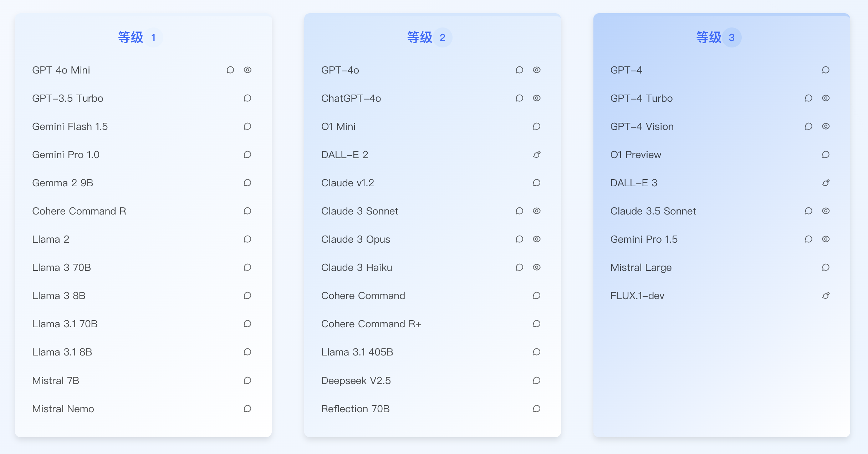Click the eye vision icon for GPT 4o Mini

(x=247, y=70)
